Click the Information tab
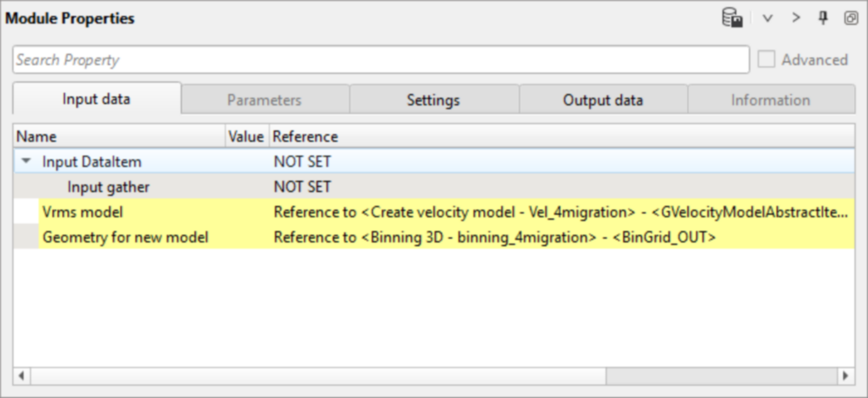868x398 pixels. pos(771,100)
